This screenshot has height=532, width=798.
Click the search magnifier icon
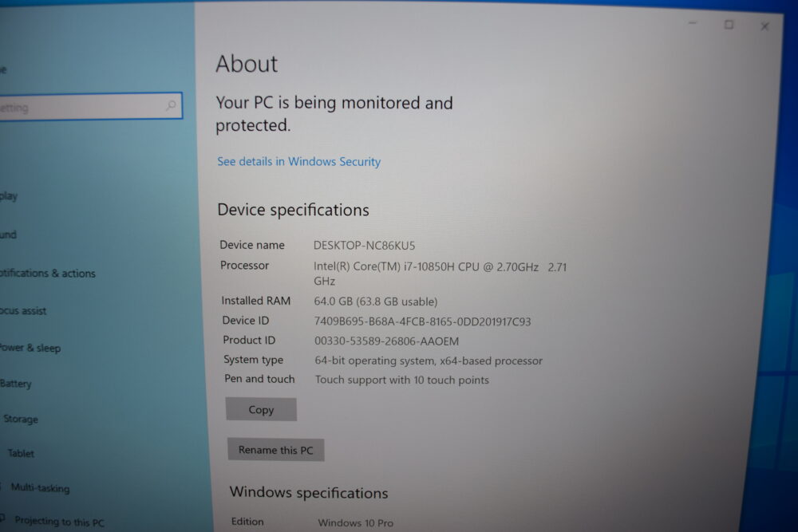pyautogui.click(x=171, y=105)
